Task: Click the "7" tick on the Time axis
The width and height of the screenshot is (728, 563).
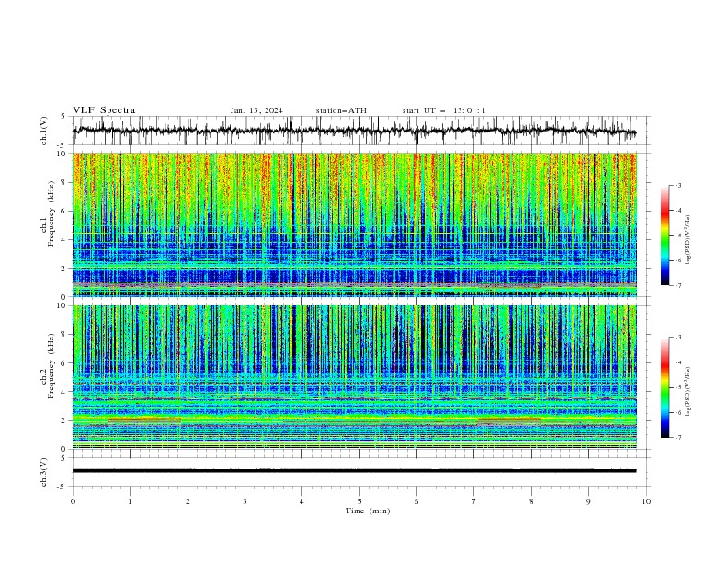Action: pyautogui.click(x=474, y=501)
